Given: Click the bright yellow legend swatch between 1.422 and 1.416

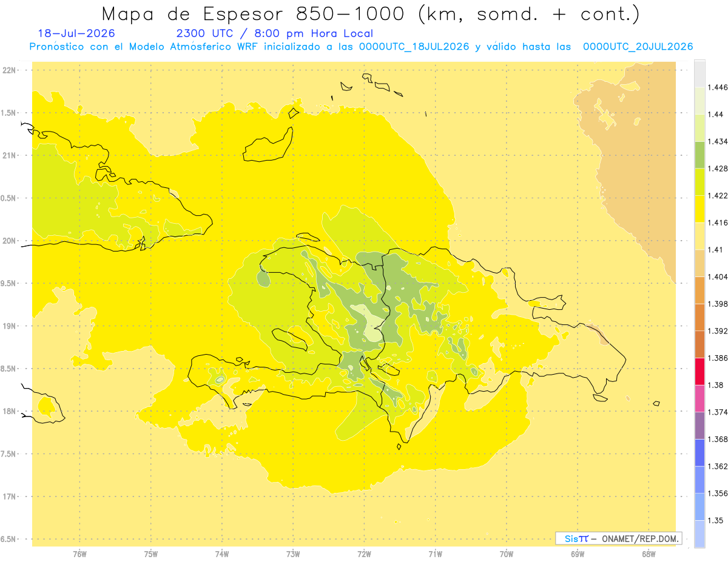Looking at the screenshot, I should click(699, 209).
